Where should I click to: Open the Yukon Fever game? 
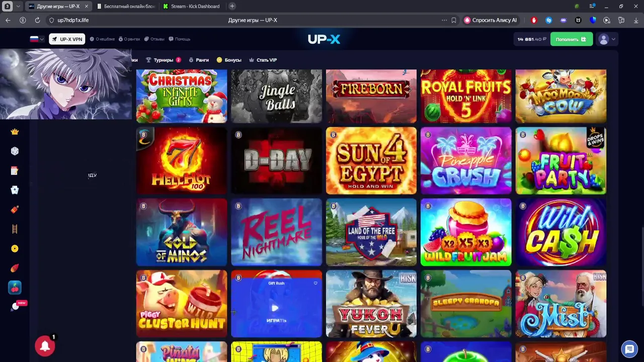(x=371, y=304)
